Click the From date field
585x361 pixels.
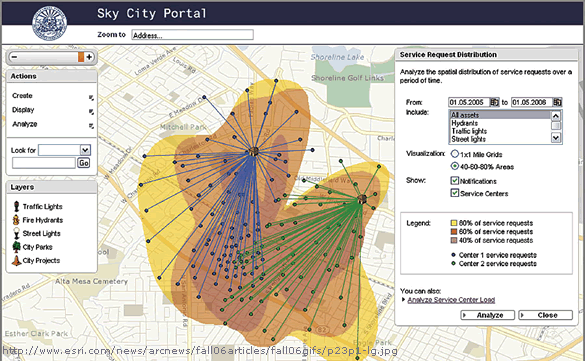(x=469, y=102)
